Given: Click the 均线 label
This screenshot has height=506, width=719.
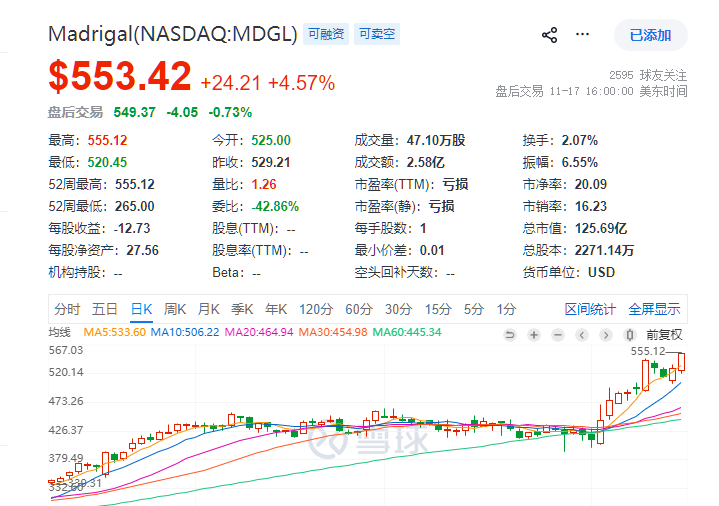Looking at the screenshot, I should click(x=60, y=332).
